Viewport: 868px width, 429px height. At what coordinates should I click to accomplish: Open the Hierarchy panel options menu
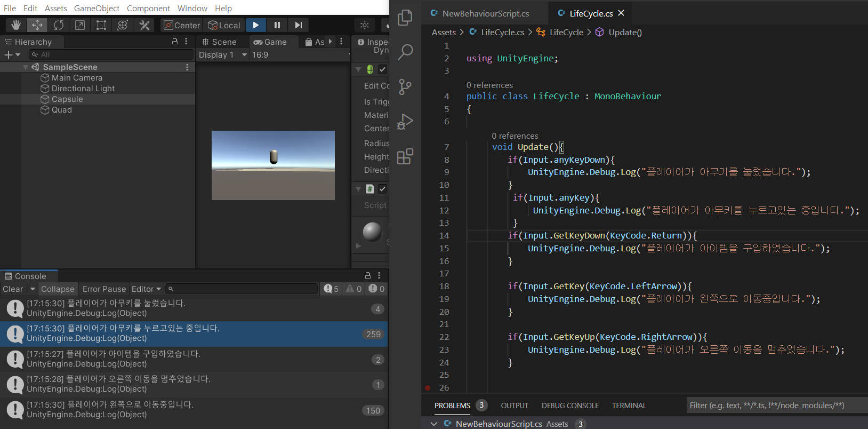pyautogui.click(x=186, y=41)
